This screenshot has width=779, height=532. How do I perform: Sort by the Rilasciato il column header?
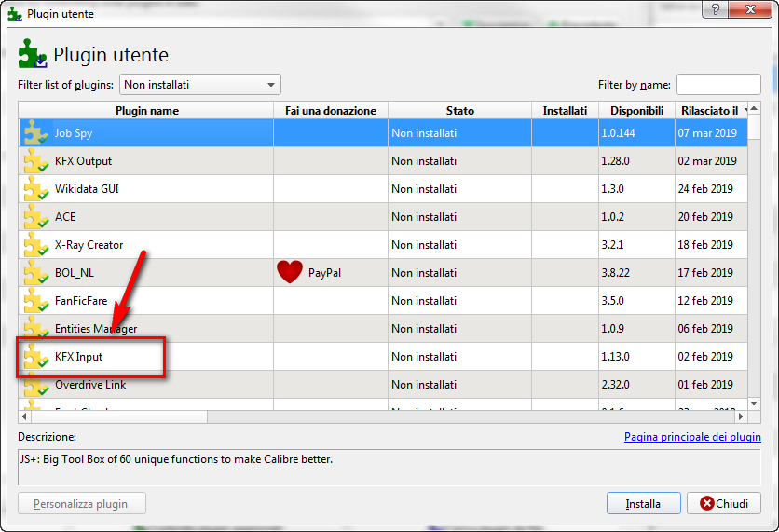tap(711, 110)
